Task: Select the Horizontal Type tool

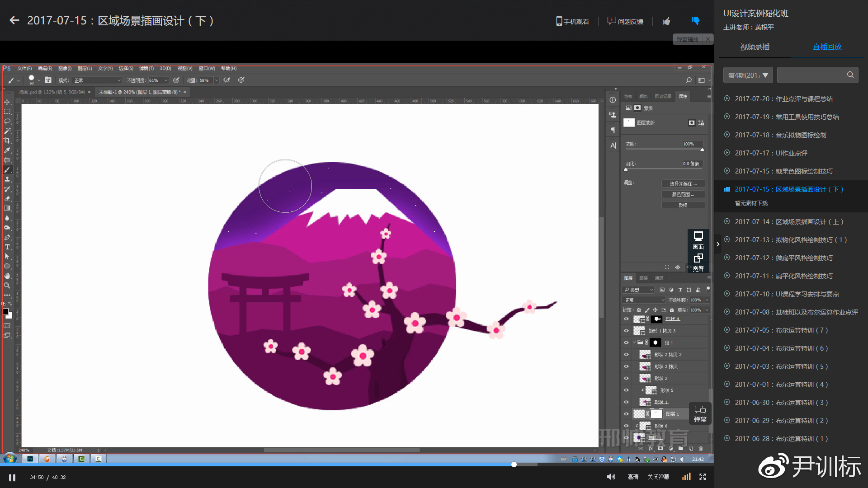Action: (7, 247)
